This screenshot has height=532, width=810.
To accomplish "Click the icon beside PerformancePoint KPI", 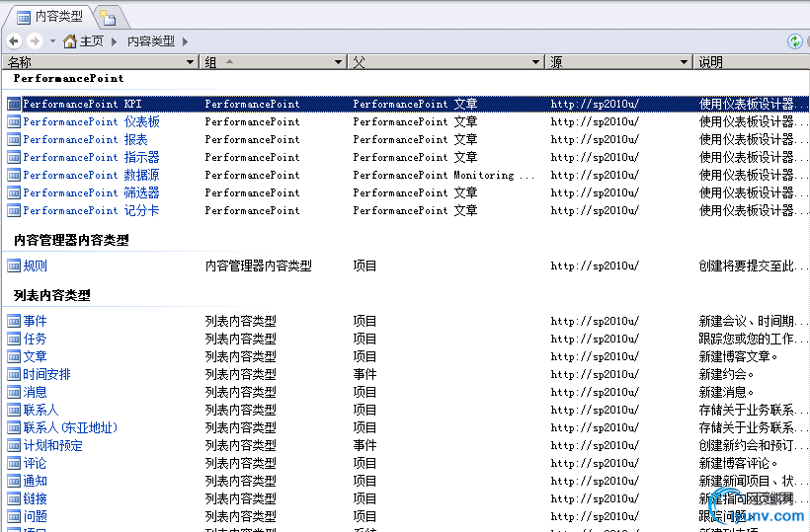I will point(14,104).
